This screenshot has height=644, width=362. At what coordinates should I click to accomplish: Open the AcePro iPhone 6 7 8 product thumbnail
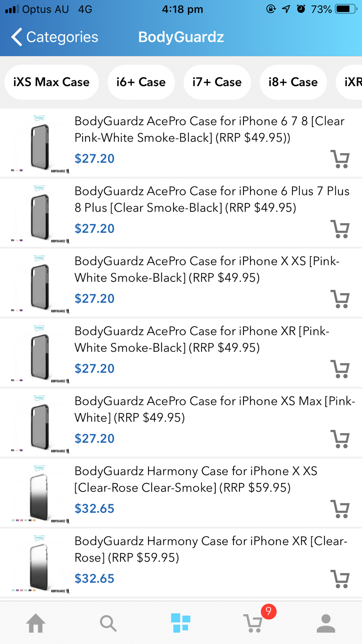tap(40, 143)
